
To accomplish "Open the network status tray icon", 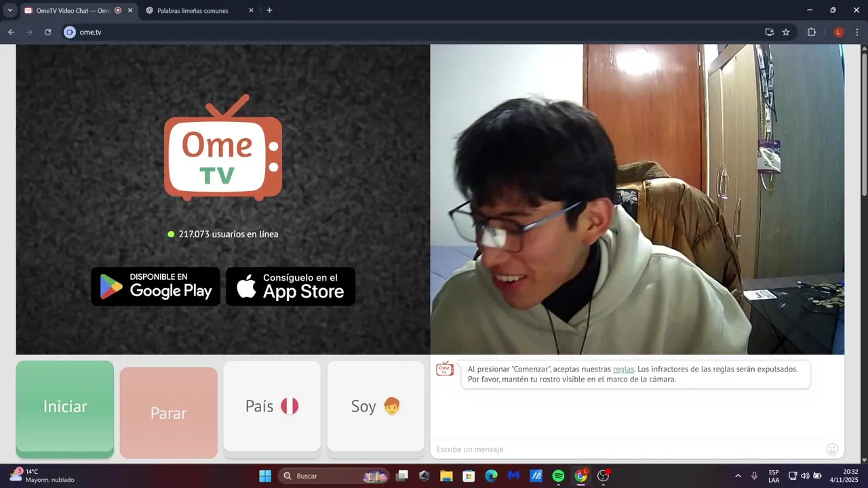I will (x=793, y=476).
